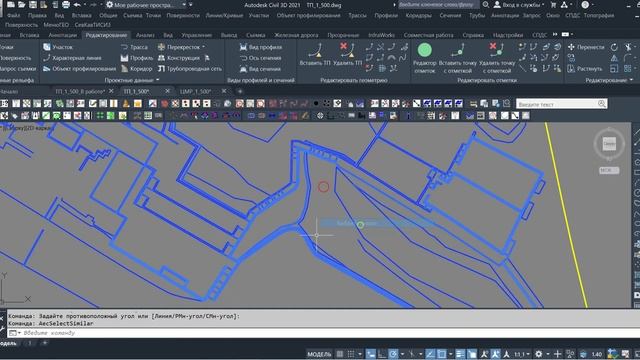The height and width of the screenshot is (360, 640).
Task: Open the Коридоры menu
Action: (x=418, y=15)
